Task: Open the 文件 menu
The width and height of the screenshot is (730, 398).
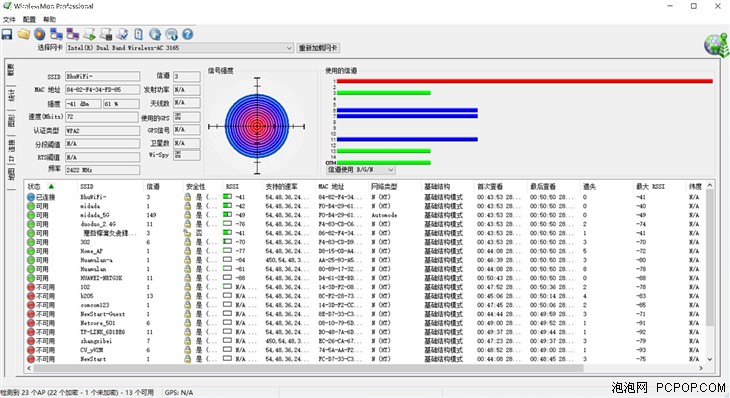Action: 9,20
